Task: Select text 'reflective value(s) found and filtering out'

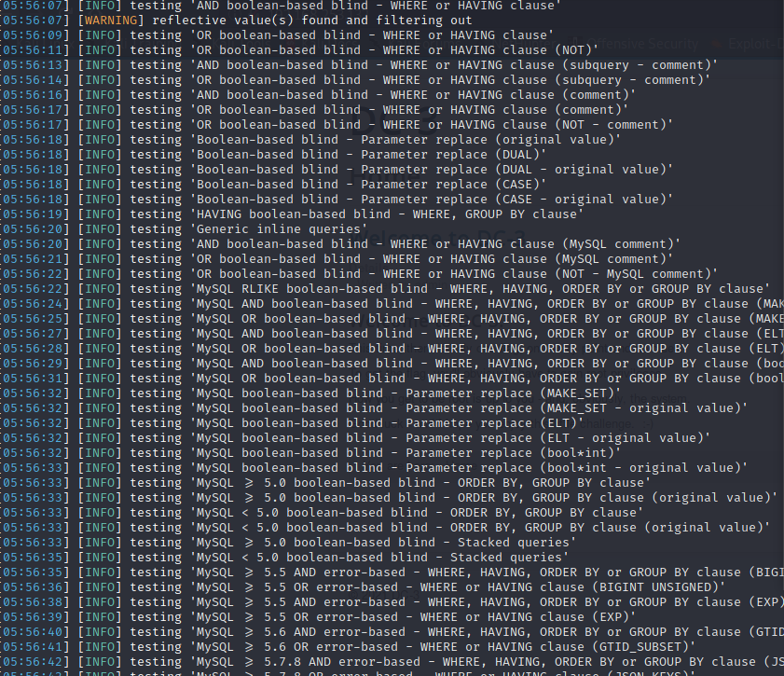Action: tap(312, 21)
